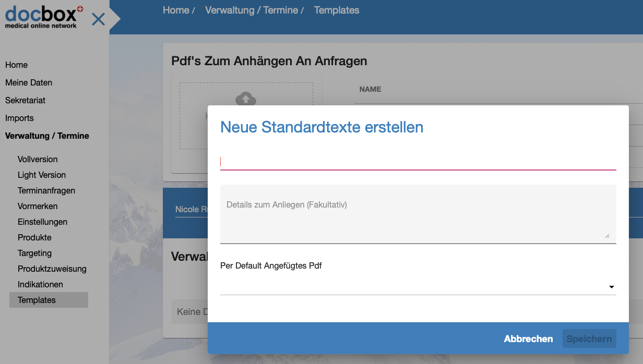Click the dropdown arrow for default PDF
The image size is (643, 364).
pos(611,287)
